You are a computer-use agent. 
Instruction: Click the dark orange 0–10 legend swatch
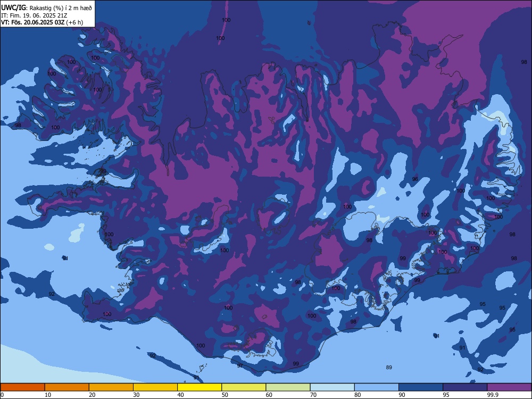[22, 387]
